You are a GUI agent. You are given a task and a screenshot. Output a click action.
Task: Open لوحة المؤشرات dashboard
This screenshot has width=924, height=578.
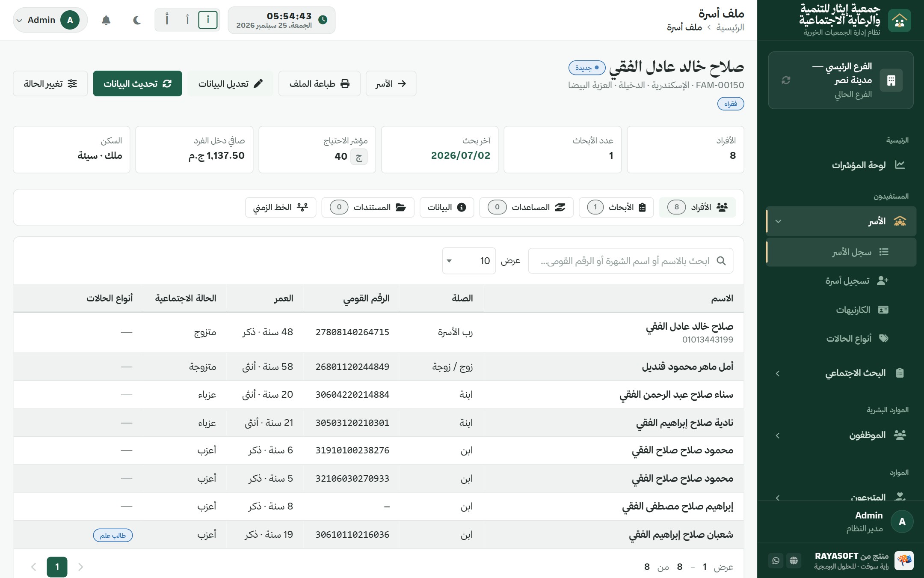[841, 165]
